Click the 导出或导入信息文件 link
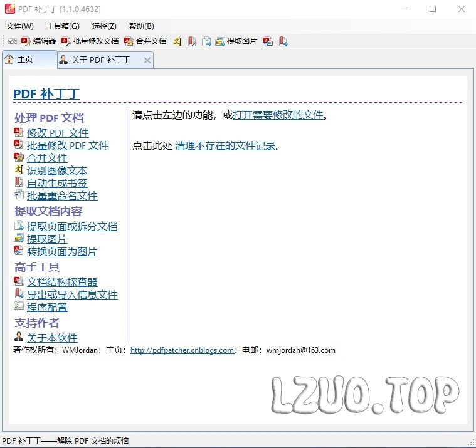The height and width of the screenshot is (448, 476). tap(72, 295)
